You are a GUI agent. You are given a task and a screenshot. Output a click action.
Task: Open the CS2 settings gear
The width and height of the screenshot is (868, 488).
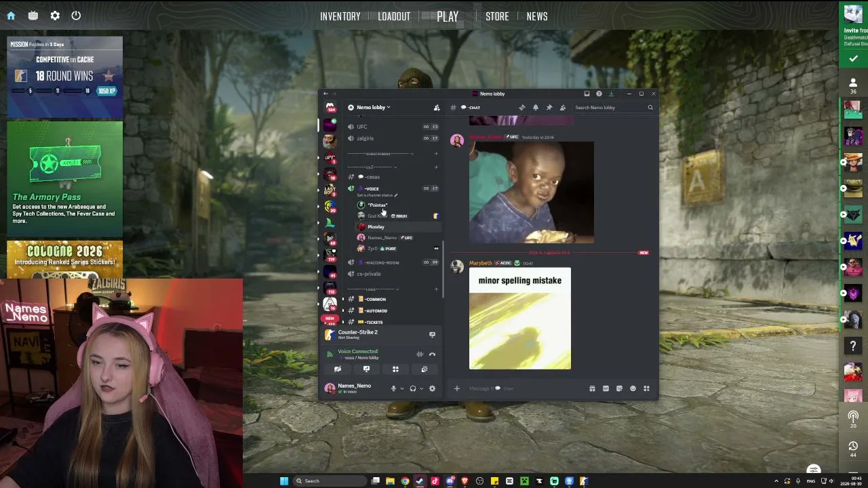[55, 16]
